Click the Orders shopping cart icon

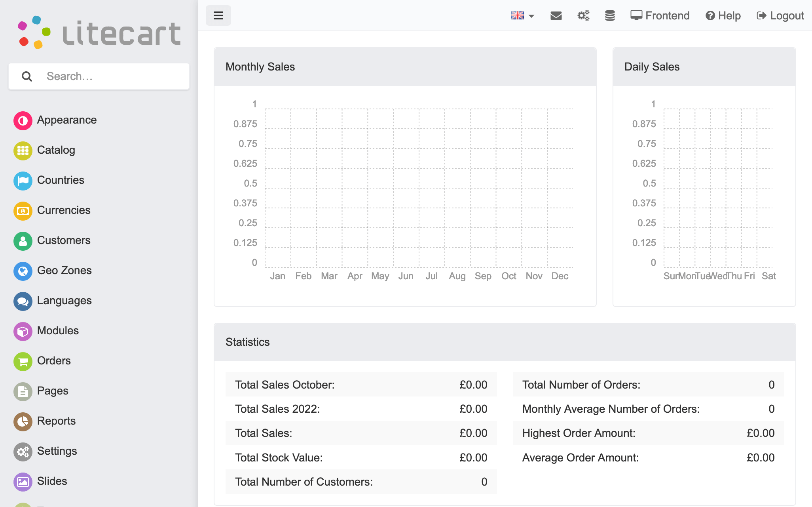[23, 361]
